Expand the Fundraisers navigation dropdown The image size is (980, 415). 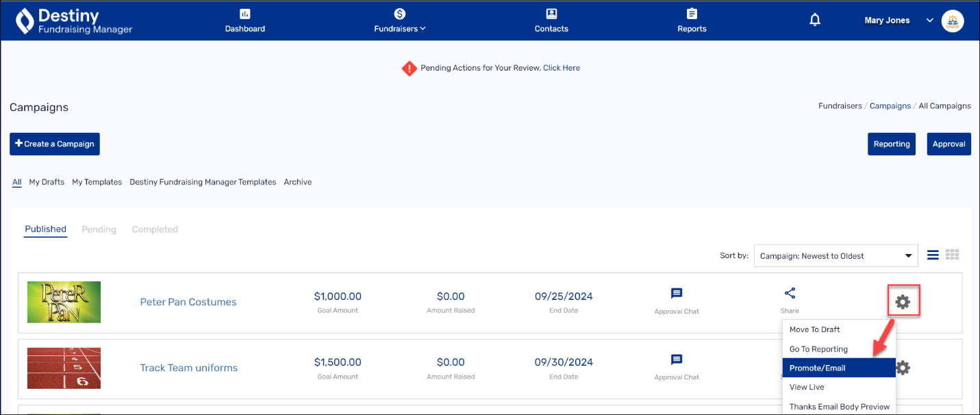click(400, 21)
